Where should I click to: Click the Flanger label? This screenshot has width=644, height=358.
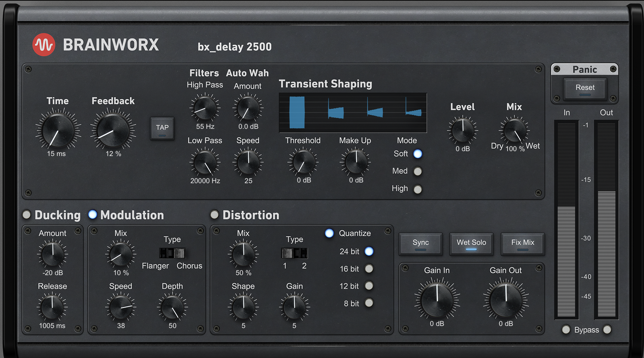coord(155,266)
